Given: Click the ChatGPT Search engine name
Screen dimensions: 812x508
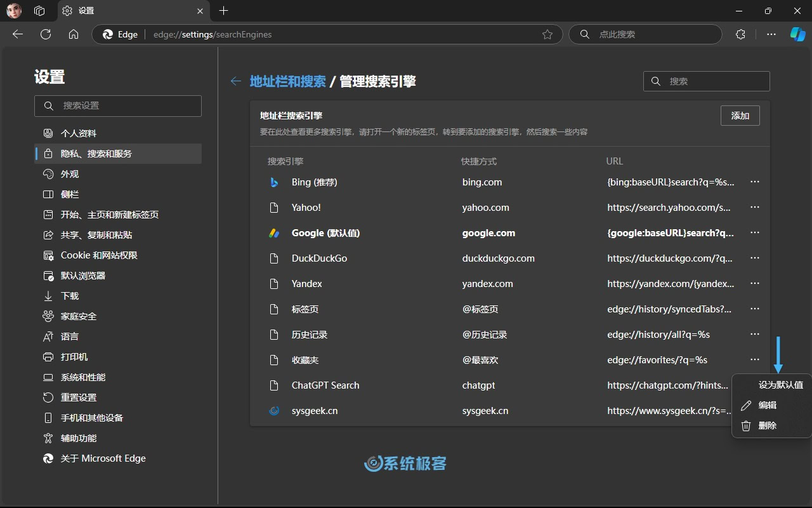Looking at the screenshot, I should coord(325,385).
